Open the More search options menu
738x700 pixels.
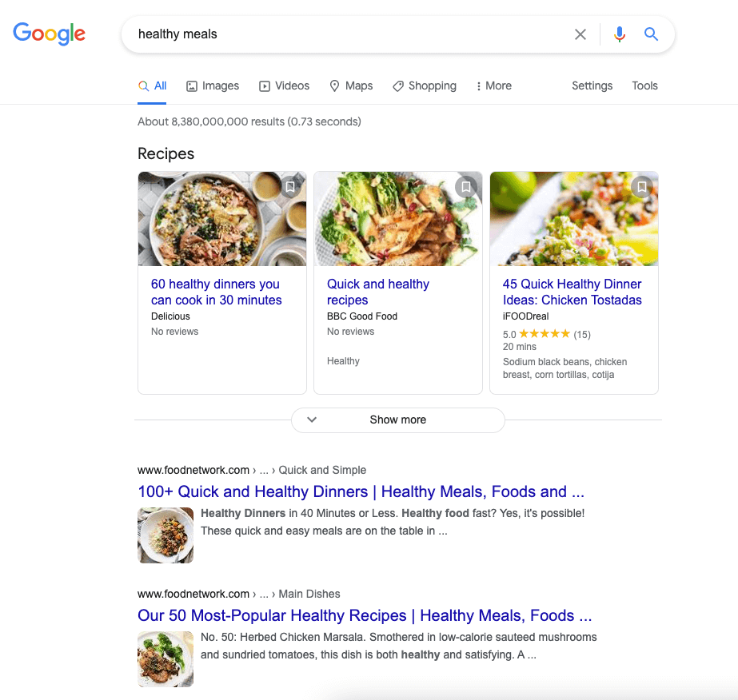pyautogui.click(x=493, y=86)
